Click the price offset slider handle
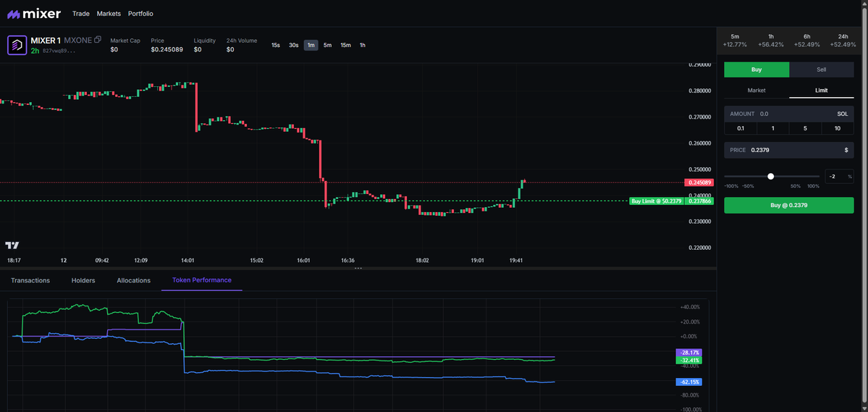The image size is (868, 412). pyautogui.click(x=770, y=177)
